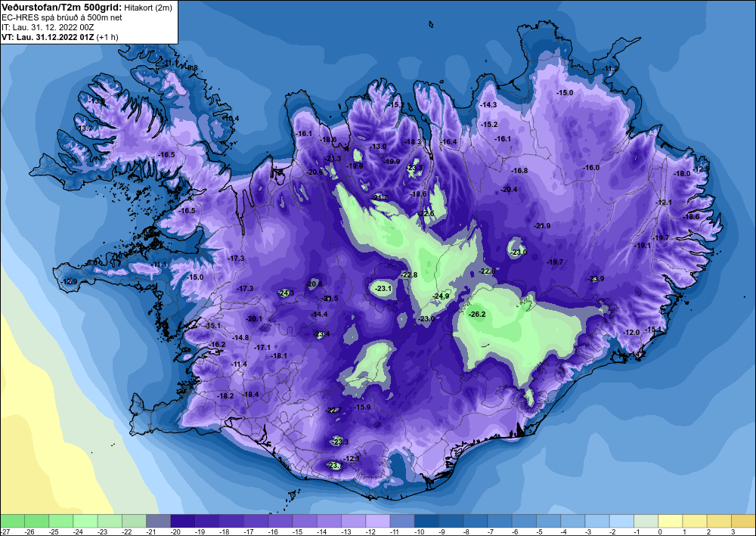Click the -24.3 temperature label

(286, 293)
